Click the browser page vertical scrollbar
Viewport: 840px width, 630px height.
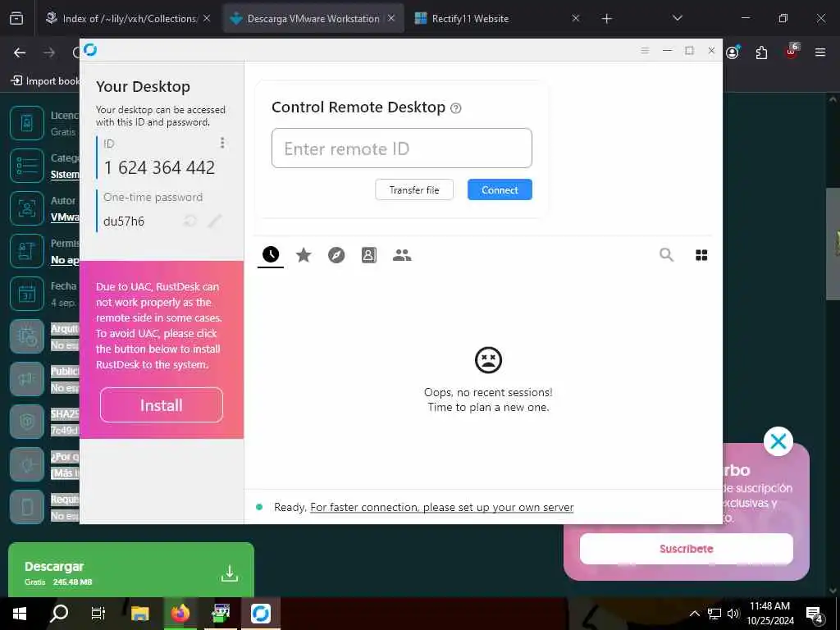point(833,244)
